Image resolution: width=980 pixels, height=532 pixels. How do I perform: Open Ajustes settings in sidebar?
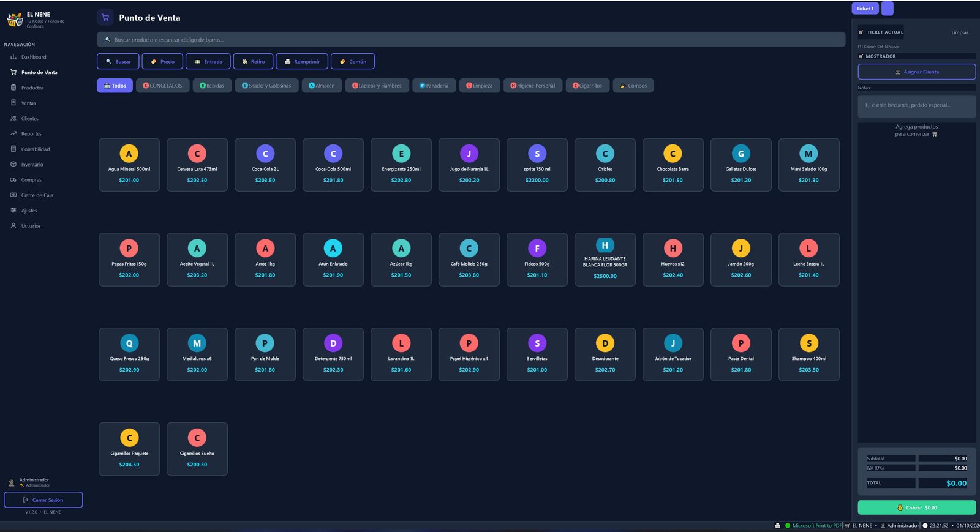pos(29,211)
